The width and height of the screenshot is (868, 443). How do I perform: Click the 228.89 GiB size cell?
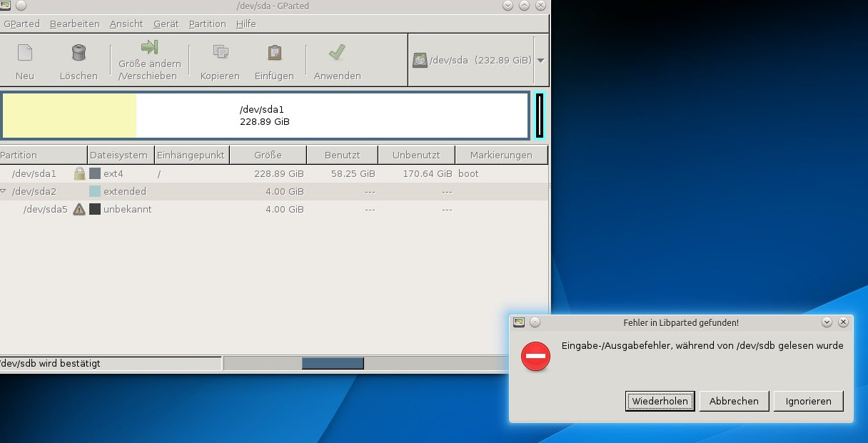[x=279, y=173]
